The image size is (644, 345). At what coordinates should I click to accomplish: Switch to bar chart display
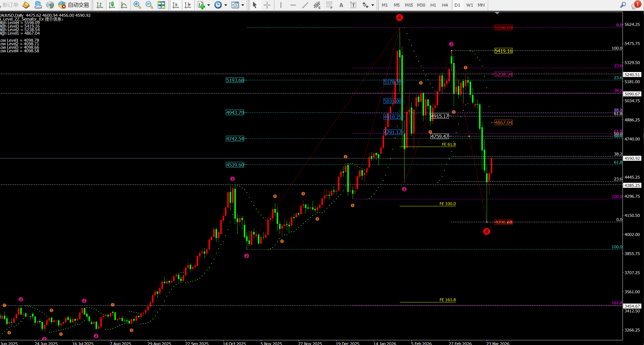click(99, 5)
